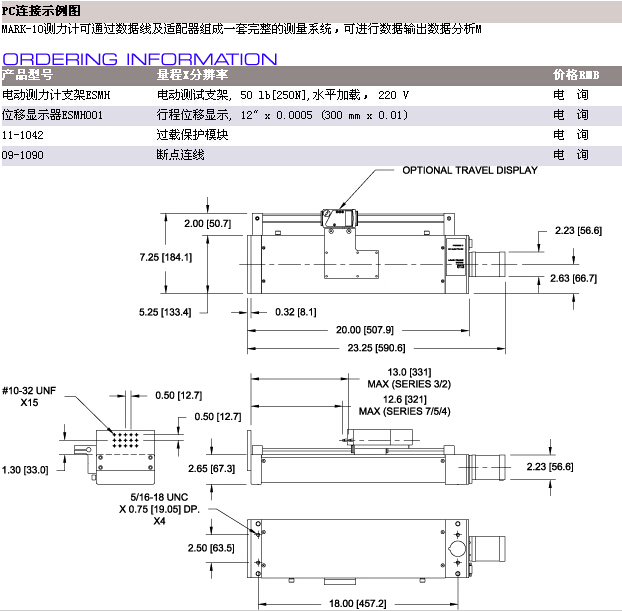Click the '#10-32 UNF' thread label
This screenshot has height=611, width=622.
[x=29, y=391]
